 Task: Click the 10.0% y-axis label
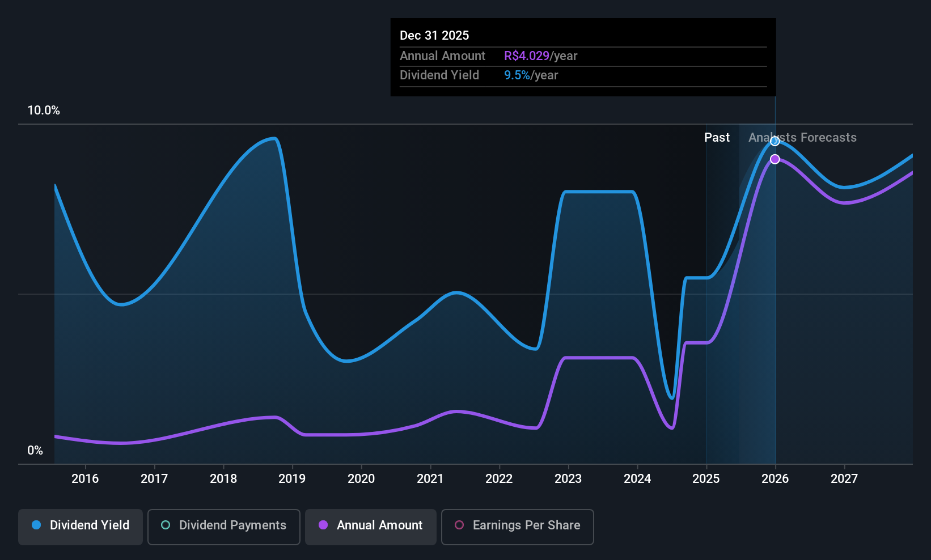44,111
